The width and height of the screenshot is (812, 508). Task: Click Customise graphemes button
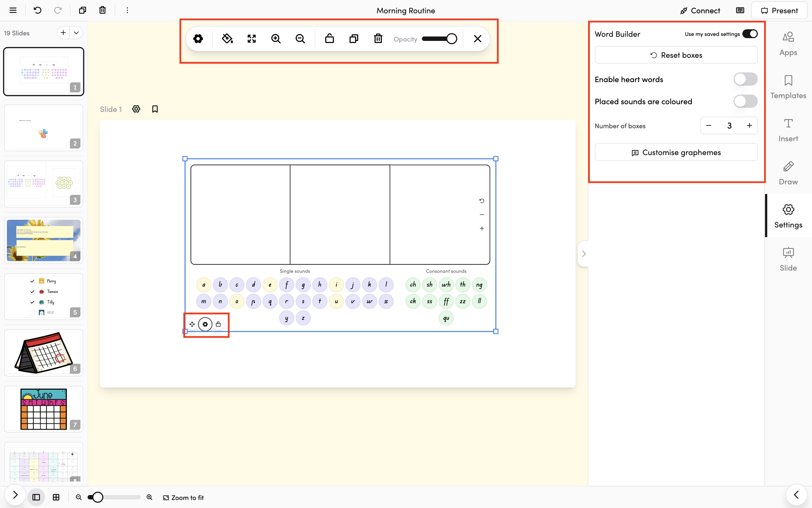[x=676, y=153]
